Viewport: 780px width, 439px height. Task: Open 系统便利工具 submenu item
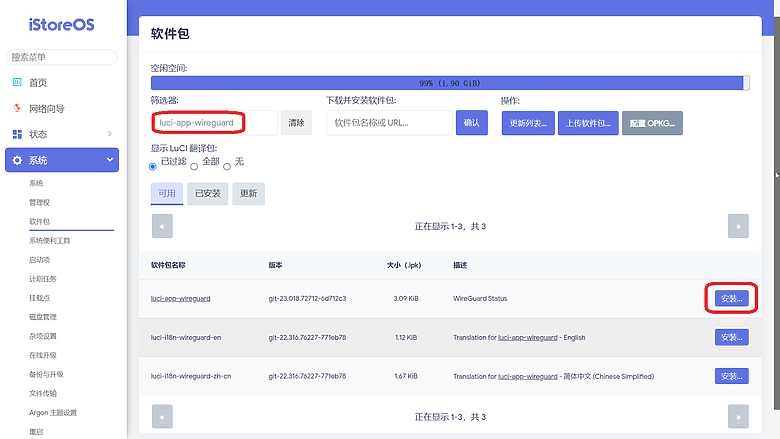(49, 241)
